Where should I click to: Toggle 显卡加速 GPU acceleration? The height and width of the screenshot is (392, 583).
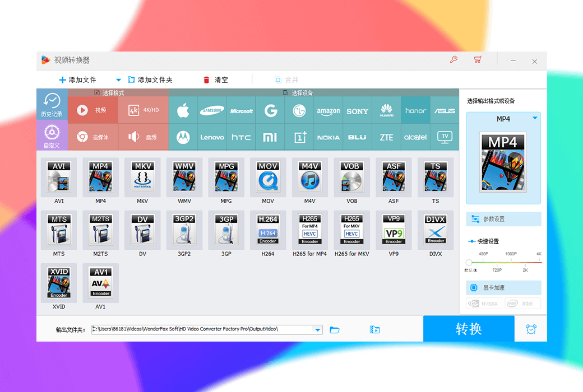pyautogui.click(x=503, y=287)
